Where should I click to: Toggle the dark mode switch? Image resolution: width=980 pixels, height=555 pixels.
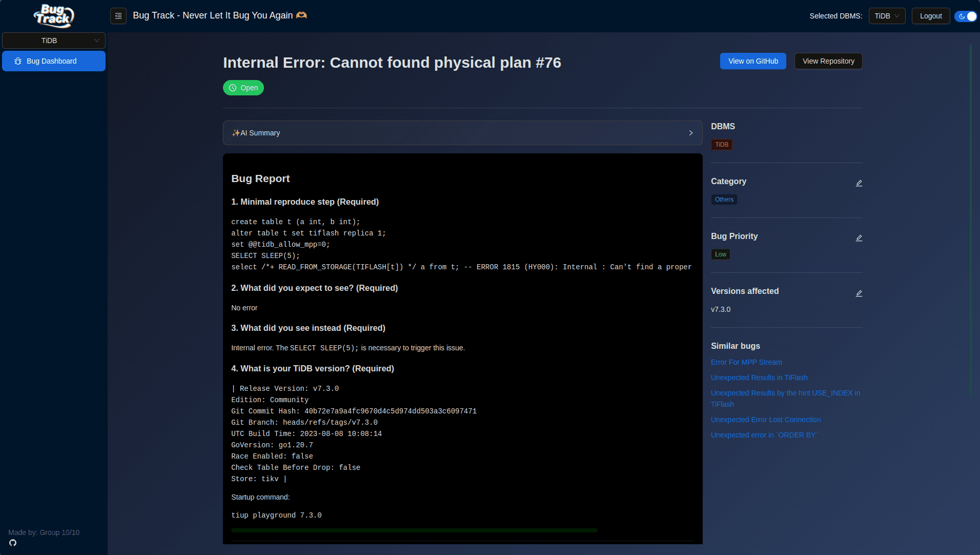[x=966, y=16]
